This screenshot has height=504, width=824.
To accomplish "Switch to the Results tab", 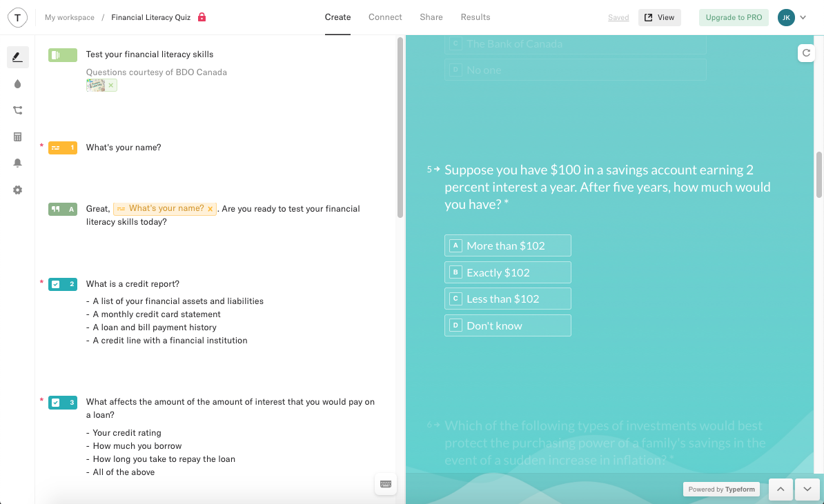I will click(x=475, y=17).
